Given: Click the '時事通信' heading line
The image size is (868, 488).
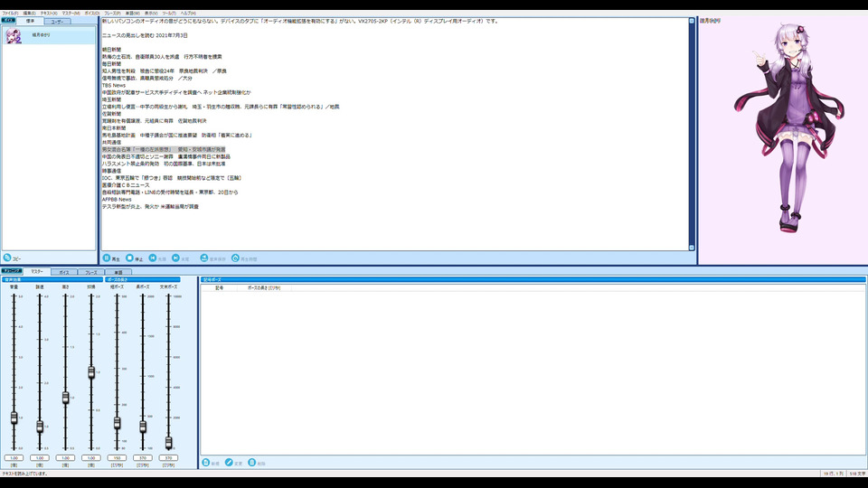Looking at the screenshot, I should [x=111, y=171].
